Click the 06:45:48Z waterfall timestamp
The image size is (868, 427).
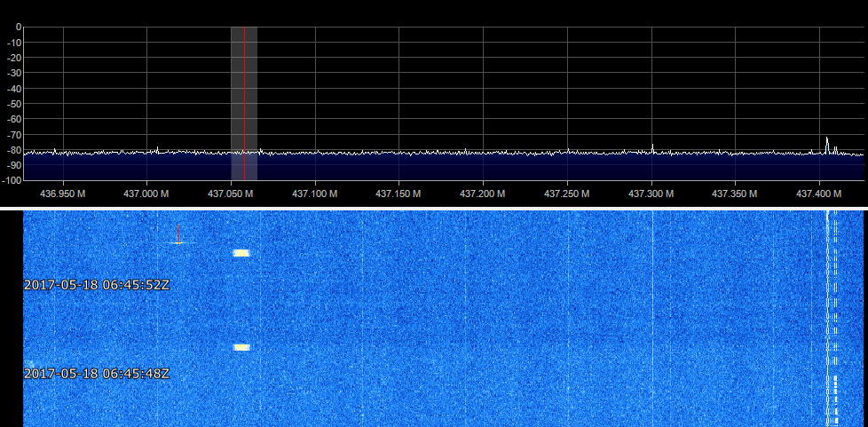coord(97,374)
